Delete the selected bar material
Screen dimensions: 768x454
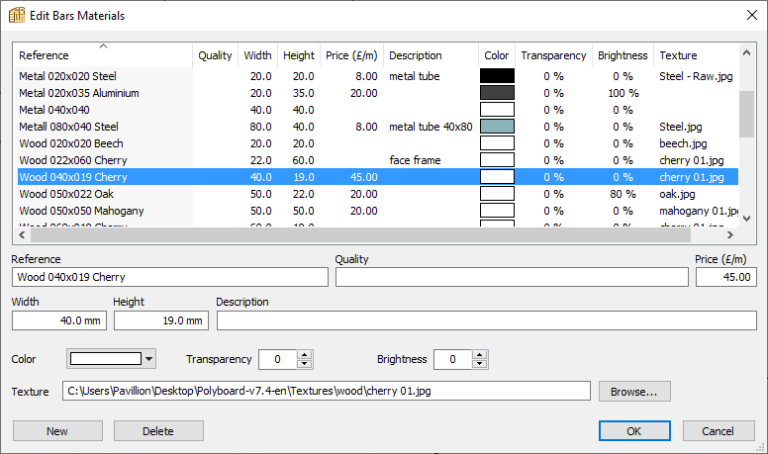pyautogui.click(x=159, y=431)
